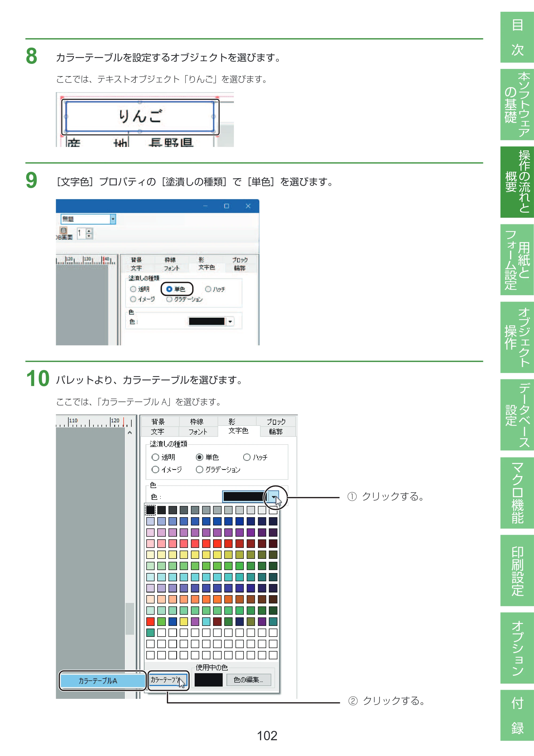Minimize the step 9 application window
Image resolution: width=534 pixels, height=756 pixels.
coord(205,206)
